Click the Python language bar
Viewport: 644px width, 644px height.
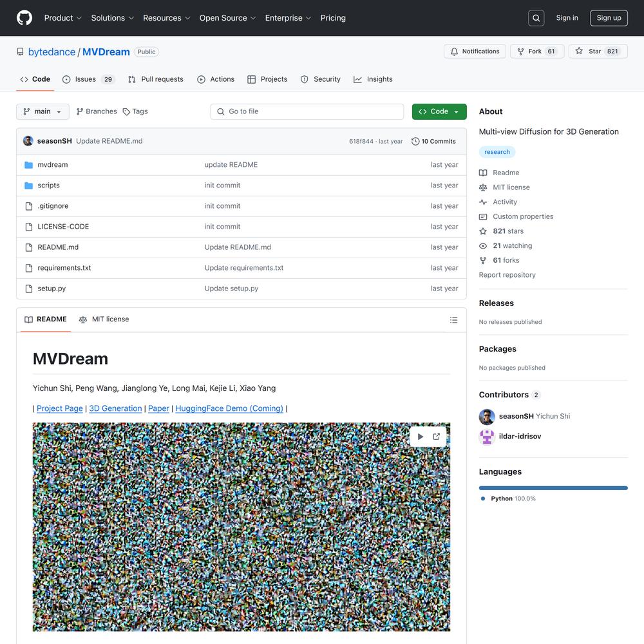[x=553, y=488]
